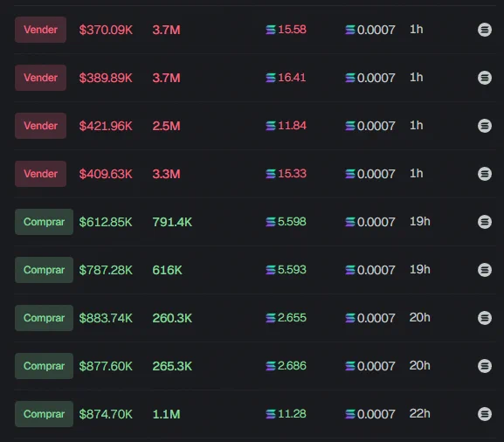The width and height of the screenshot is (504, 442).
Task: Click 0.0007 price in $409.63K row
Action: [x=376, y=174]
